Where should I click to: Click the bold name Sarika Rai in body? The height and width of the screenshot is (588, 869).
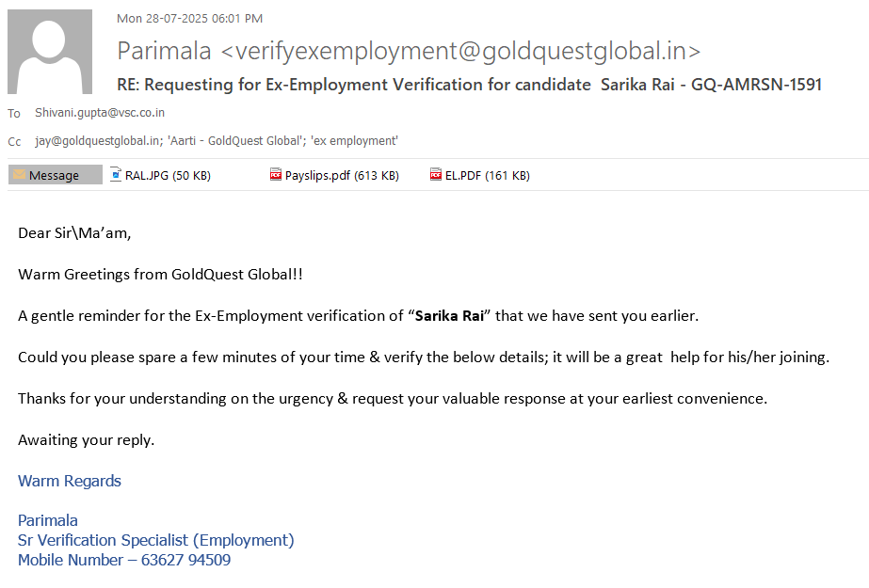(449, 316)
